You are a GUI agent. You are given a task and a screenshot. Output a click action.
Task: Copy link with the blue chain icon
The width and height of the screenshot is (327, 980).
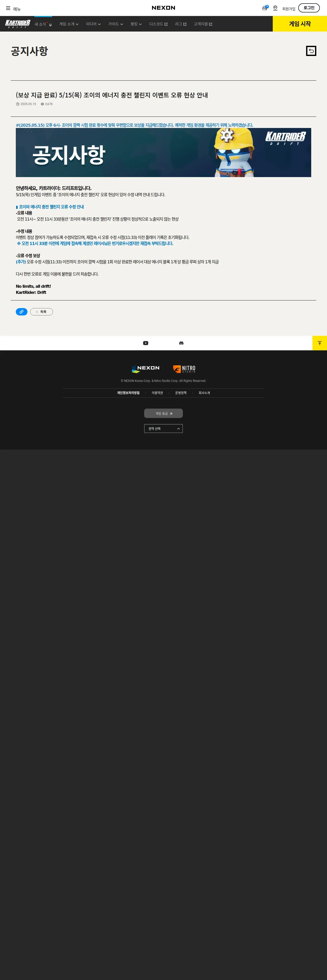(x=21, y=312)
